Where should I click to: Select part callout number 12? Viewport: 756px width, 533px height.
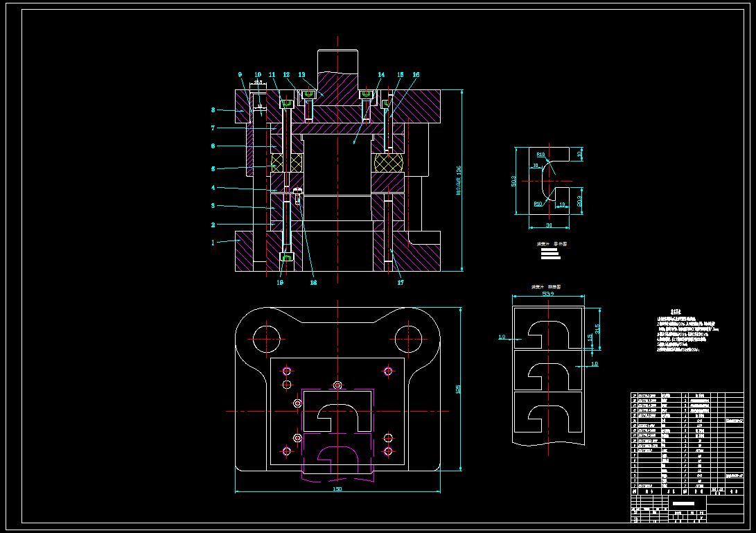(x=286, y=75)
